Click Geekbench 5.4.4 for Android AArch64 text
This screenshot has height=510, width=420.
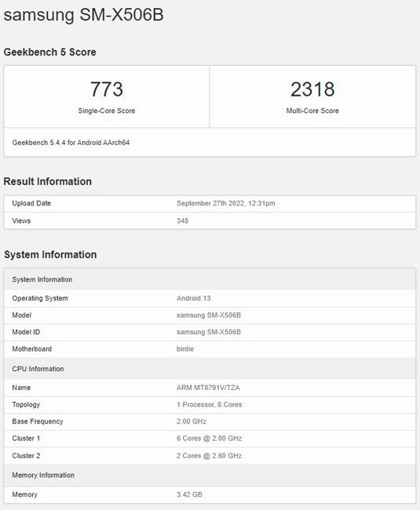tap(71, 143)
